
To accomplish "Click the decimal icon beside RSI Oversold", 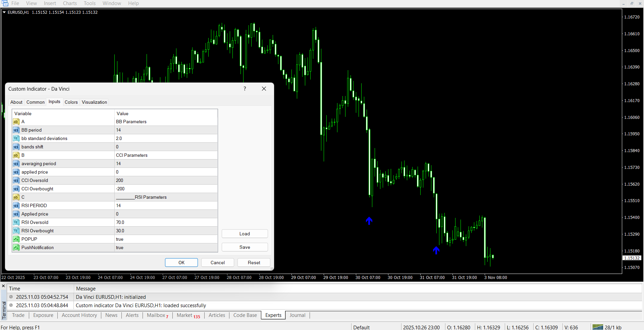I will click(16, 222).
